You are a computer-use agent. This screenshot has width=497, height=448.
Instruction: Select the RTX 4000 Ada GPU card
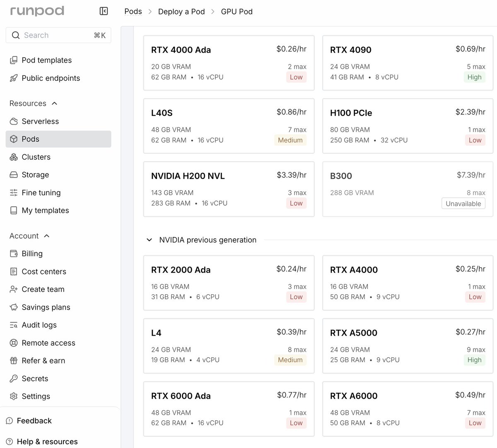(229, 63)
